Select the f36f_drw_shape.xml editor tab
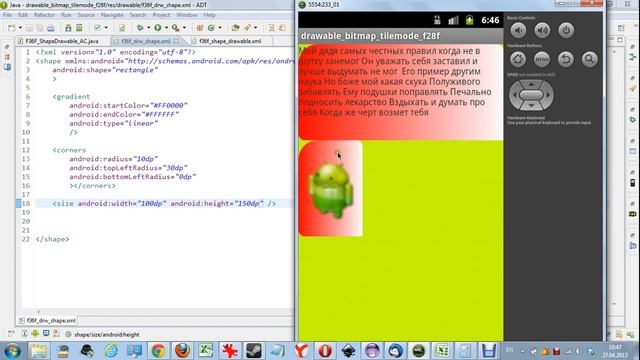Image resolution: width=640 pixels, height=360 pixels. click(x=145, y=41)
